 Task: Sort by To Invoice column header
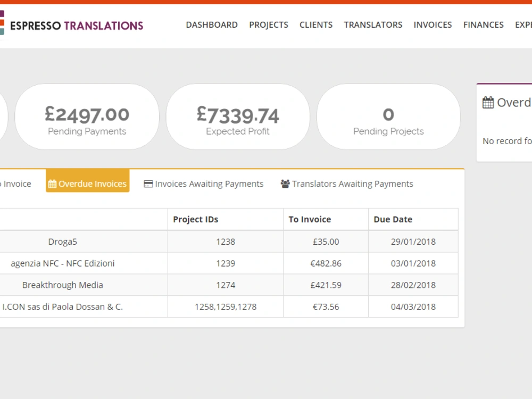(x=326, y=220)
